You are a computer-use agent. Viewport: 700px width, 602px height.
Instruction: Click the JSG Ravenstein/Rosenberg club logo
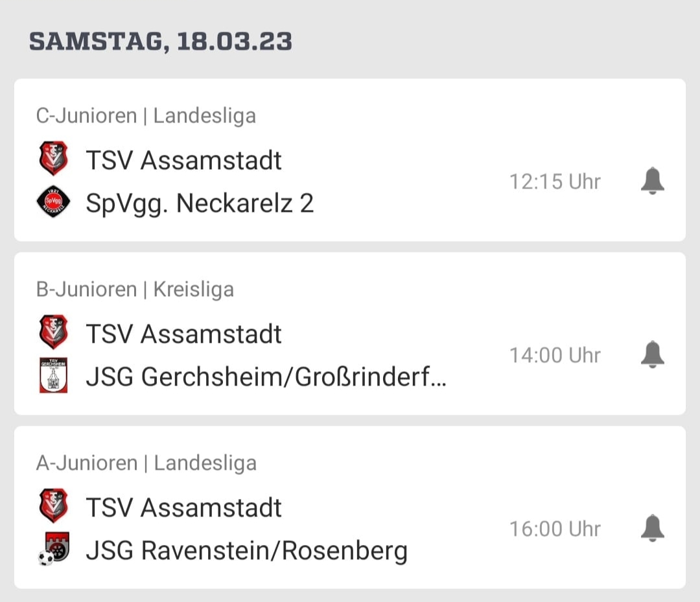click(54, 550)
